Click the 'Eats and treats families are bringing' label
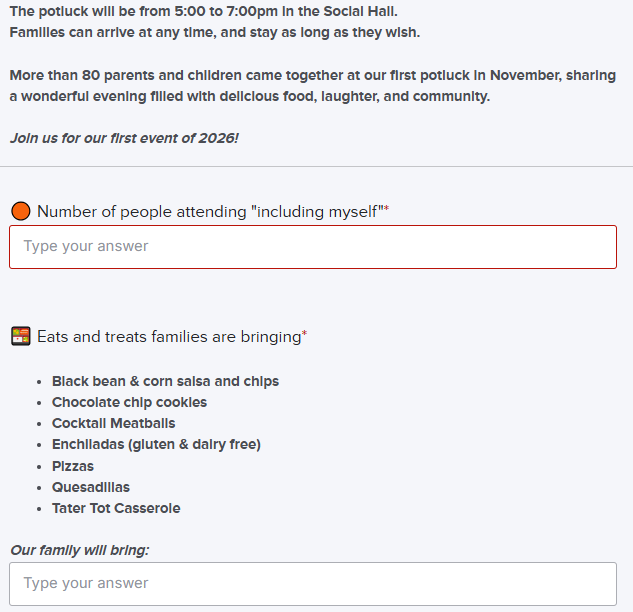The image size is (633, 612). [x=168, y=337]
